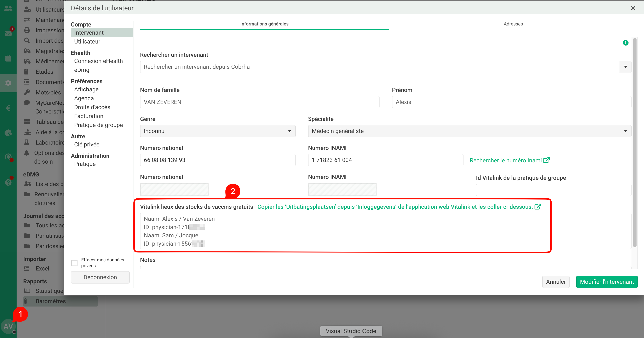Open the patients group sidebar icon
644x338 pixels.
[x=8, y=8]
